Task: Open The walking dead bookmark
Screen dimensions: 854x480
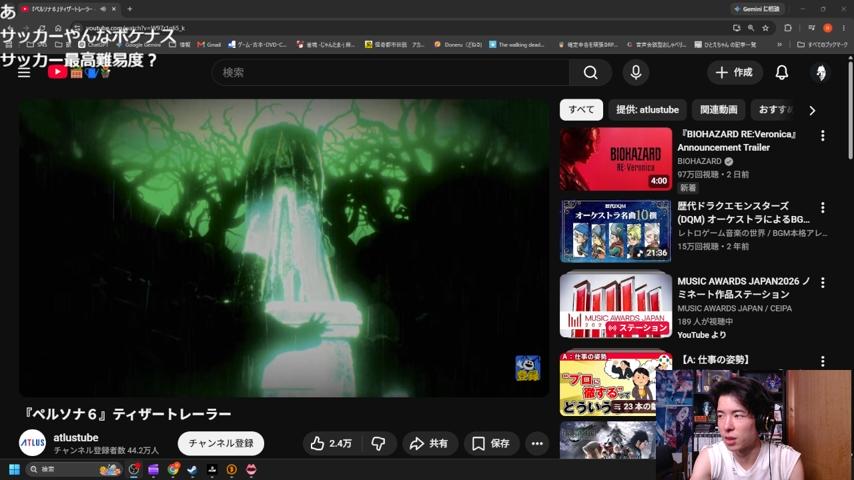Action: click(x=517, y=45)
